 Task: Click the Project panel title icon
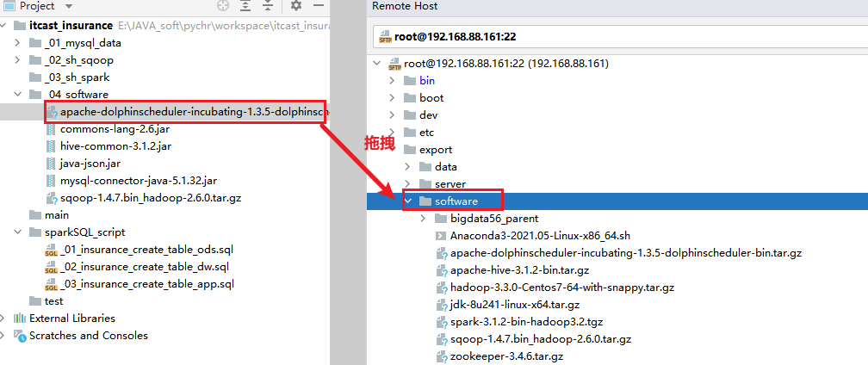pyautogui.click(x=9, y=6)
